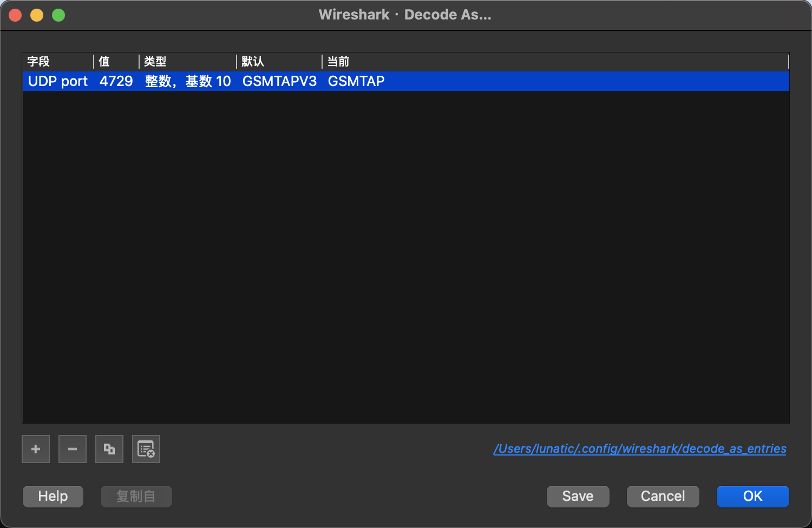Duplicate the selected entry with copy icon
812x528 pixels.
click(109, 449)
